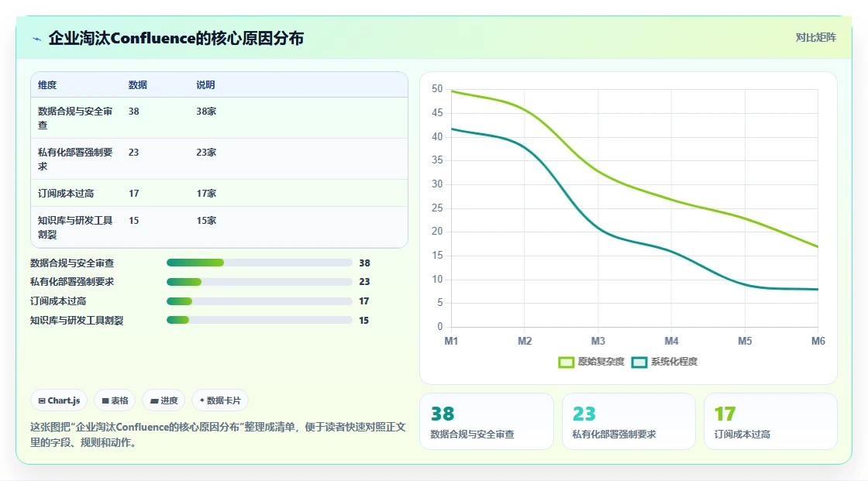Click the Chart.js tag chip
868x481 pixels.
click(59, 400)
